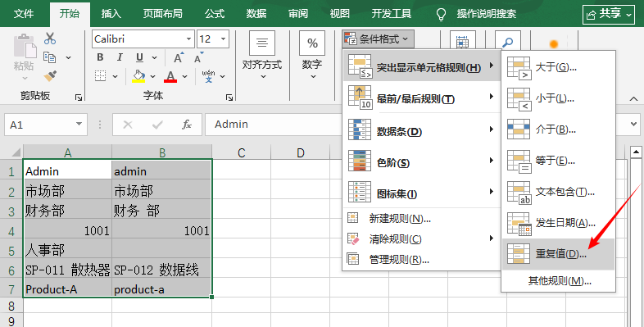This screenshot has width=644, height=327.
Task: Open fill color dropdown arrow
Action: click(152, 76)
